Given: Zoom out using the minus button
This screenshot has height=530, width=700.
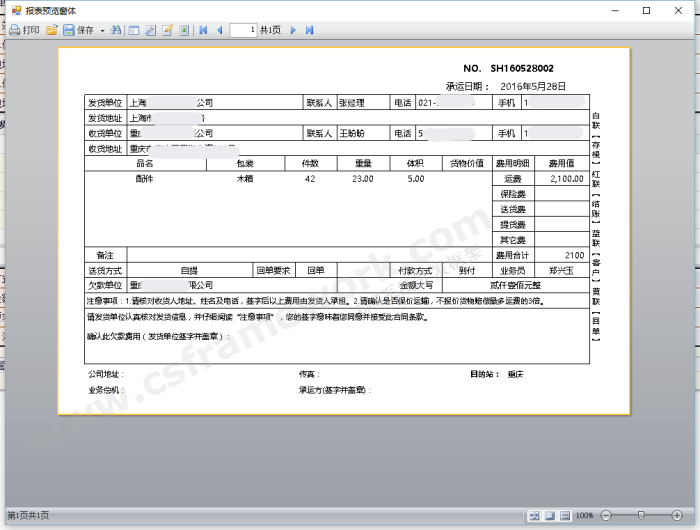Looking at the screenshot, I should click(x=604, y=515).
